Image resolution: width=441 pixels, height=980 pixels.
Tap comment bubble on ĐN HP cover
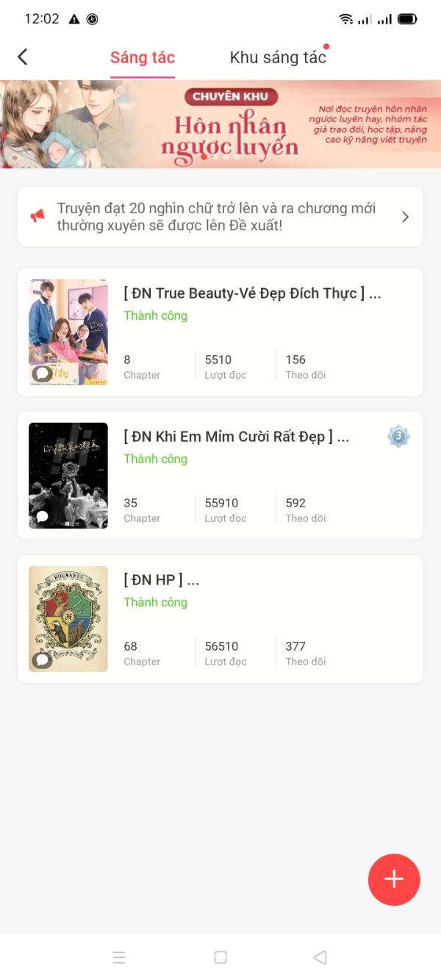(42, 660)
